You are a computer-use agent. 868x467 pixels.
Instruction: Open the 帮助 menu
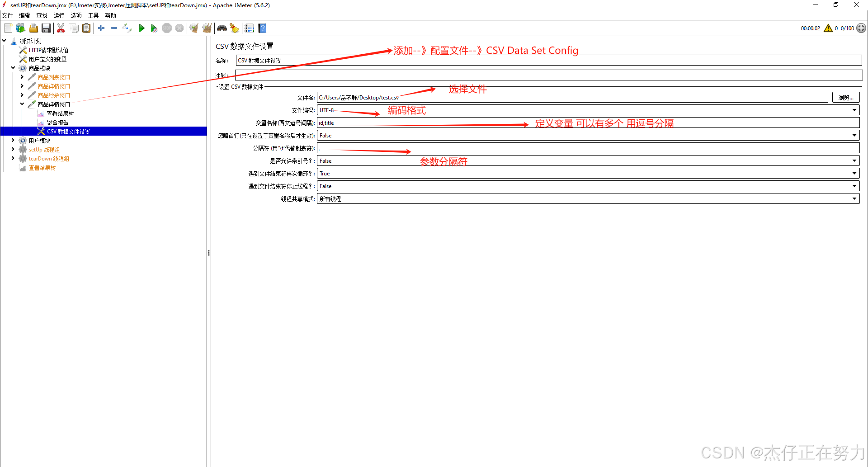click(x=111, y=15)
